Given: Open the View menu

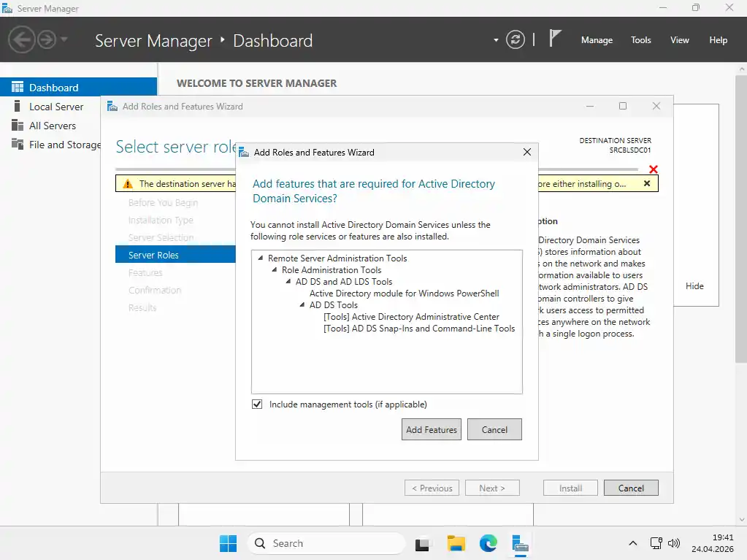Looking at the screenshot, I should [679, 40].
